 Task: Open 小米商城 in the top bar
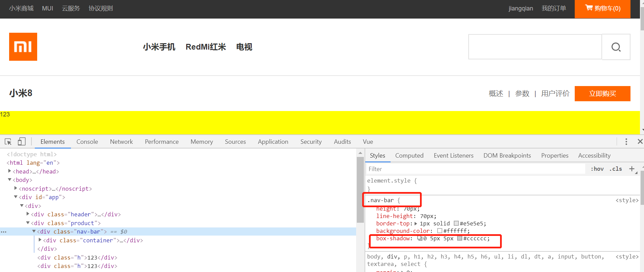coord(21,8)
